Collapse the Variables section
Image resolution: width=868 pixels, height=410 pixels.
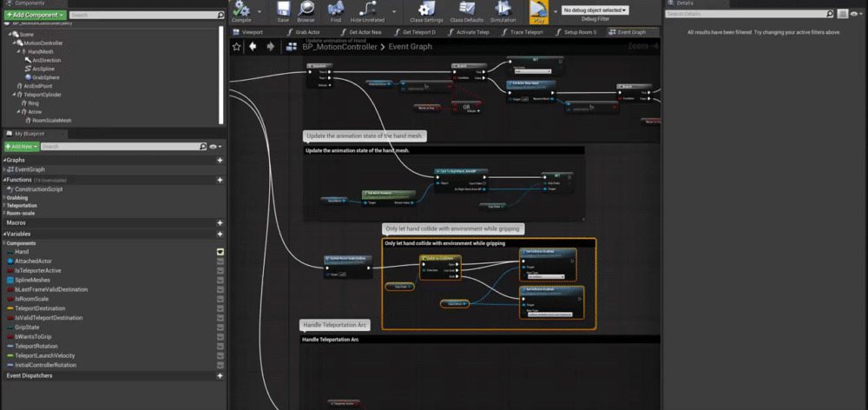tap(5, 234)
